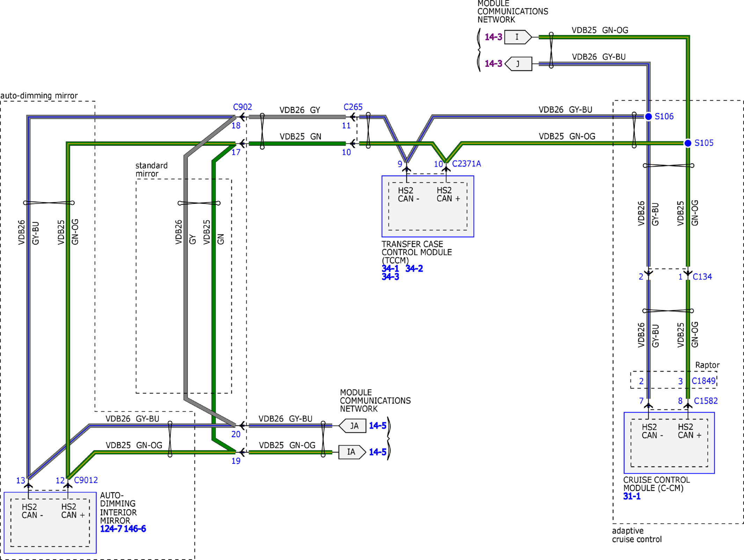Open the 34-3 page reference

coord(390,277)
